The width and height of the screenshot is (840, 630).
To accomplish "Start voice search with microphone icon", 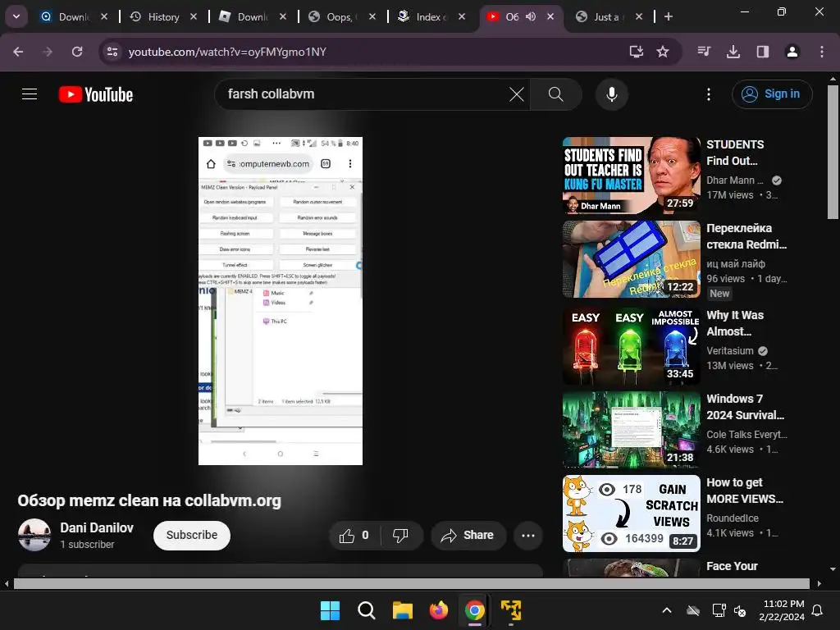I will pos(611,94).
